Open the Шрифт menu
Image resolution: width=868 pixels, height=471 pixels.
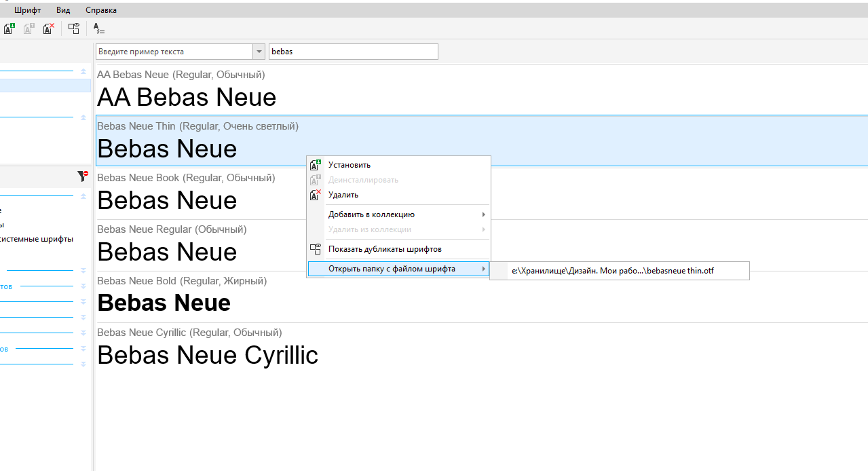tap(28, 10)
